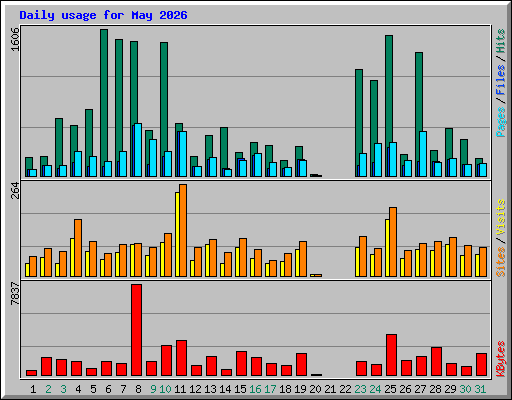Click the day 6 axis label
The width and height of the screenshot is (512, 400).
pos(108,389)
